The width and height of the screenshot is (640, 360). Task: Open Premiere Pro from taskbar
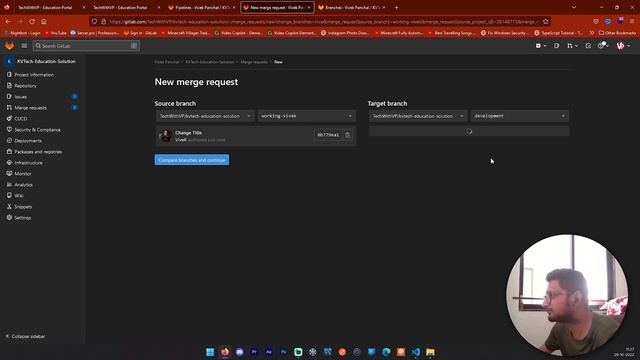pyautogui.click(x=254, y=352)
